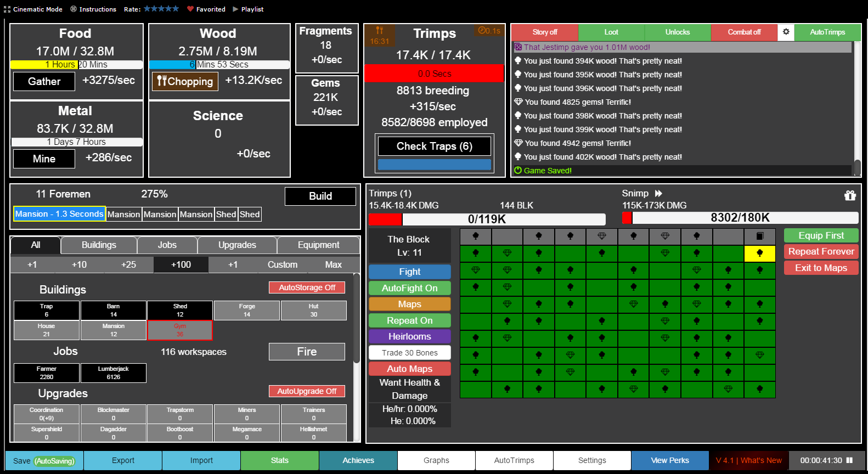Toggle the Auto Maps button

tap(410, 369)
